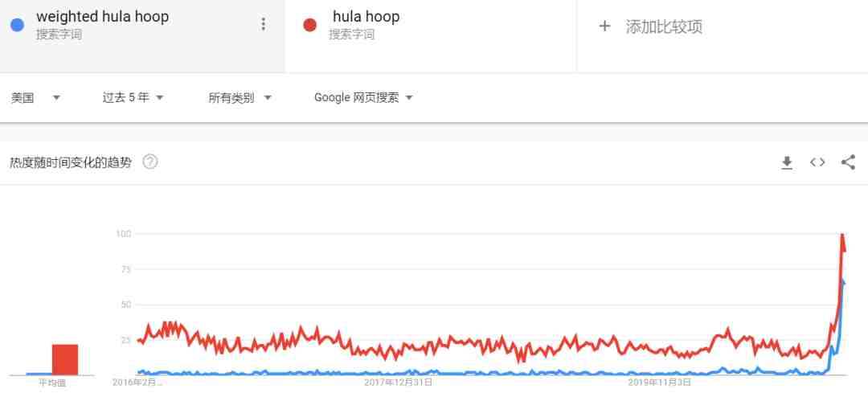This screenshot has width=868, height=393.
Task: Click the blue line spike at chart end
Action: [842, 282]
